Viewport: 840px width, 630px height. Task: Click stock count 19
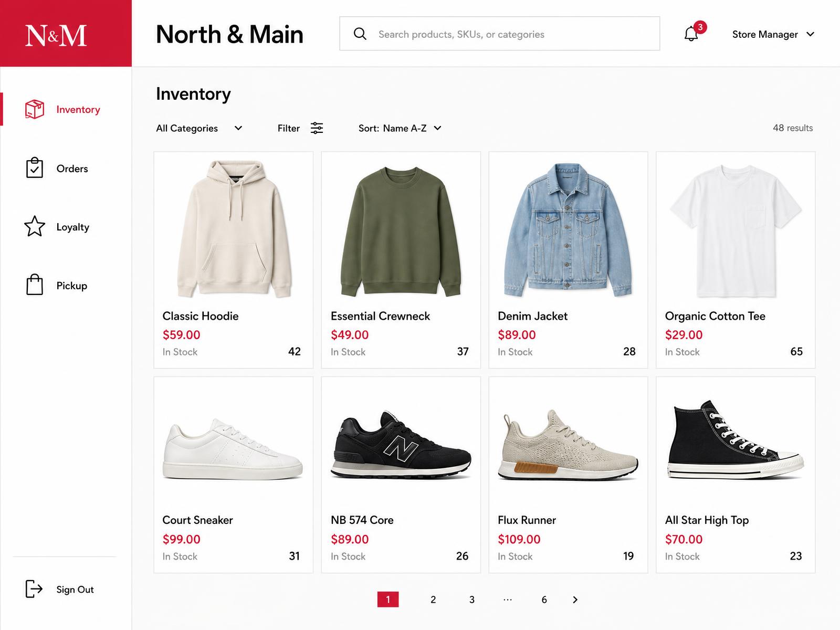tap(628, 556)
